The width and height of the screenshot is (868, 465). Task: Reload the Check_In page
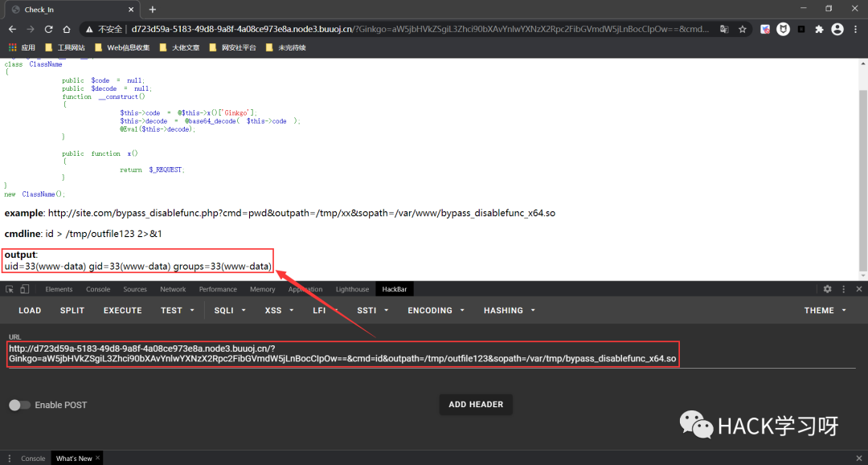(x=49, y=29)
